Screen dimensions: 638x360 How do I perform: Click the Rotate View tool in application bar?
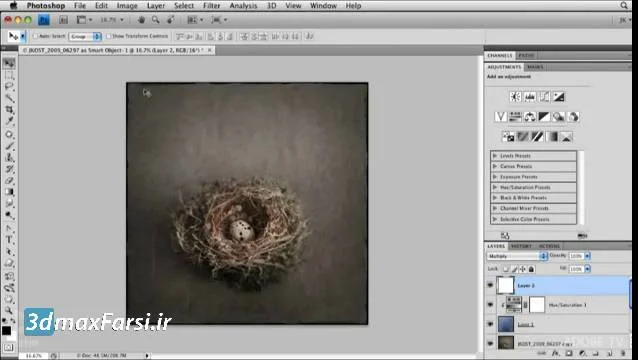(170, 20)
